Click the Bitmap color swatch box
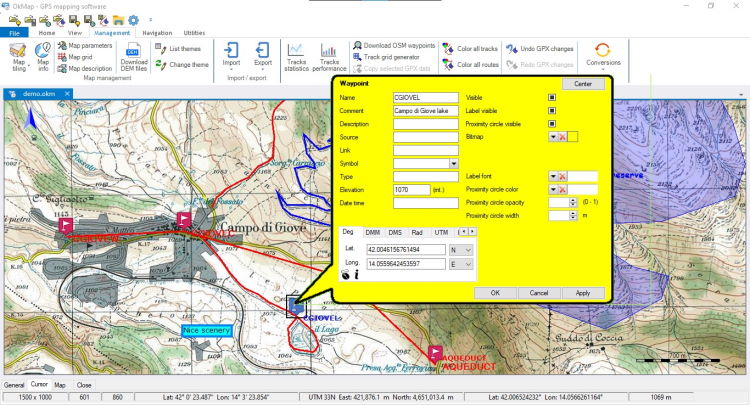 click(573, 136)
